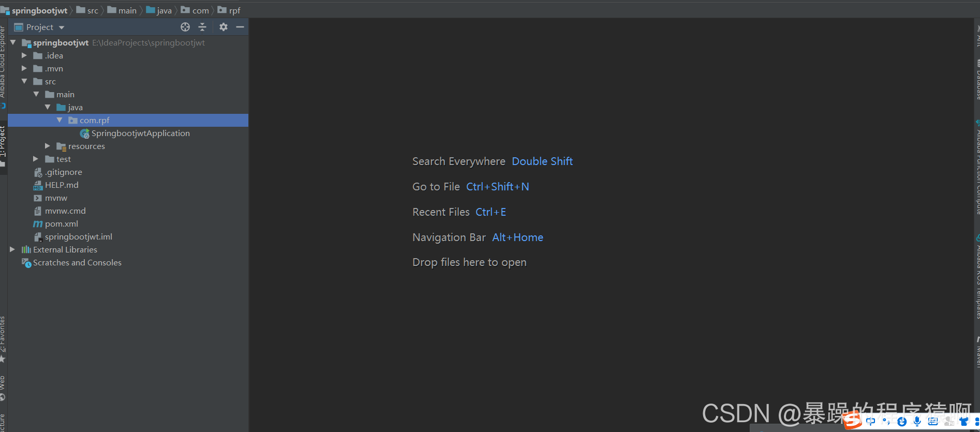Screen dimensions: 980x432
Task: Click the SpringbootjwtApplication class icon
Action: point(85,133)
